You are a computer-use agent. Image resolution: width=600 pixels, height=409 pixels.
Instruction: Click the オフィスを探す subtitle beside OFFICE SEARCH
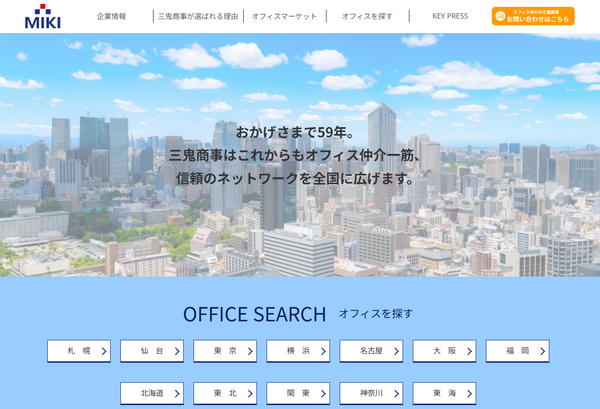[x=376, y=314]
